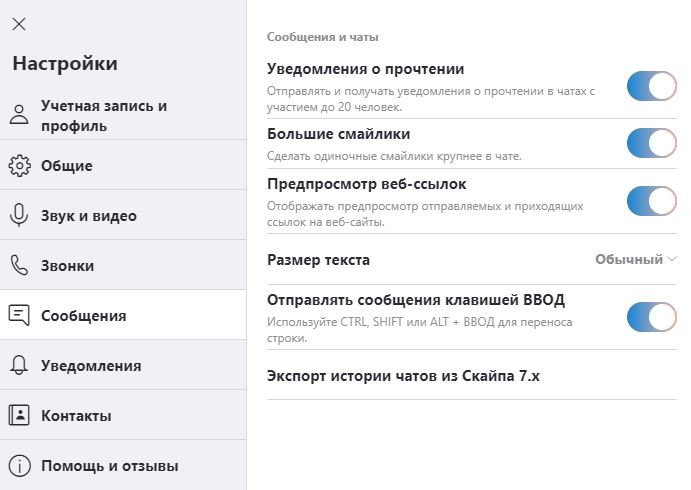This screenshot has height=490, width=691.
Task: Disable sending messages with Enter key
Action: tap(652, 317)
